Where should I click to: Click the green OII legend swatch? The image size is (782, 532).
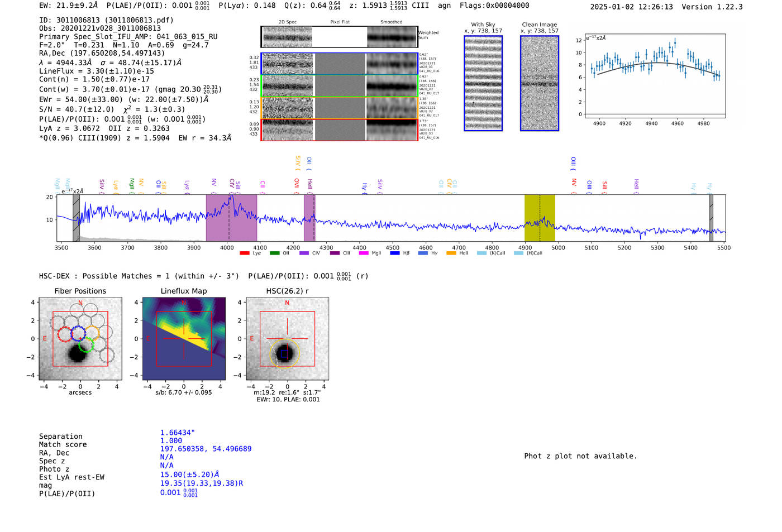[x=274, y=253]
